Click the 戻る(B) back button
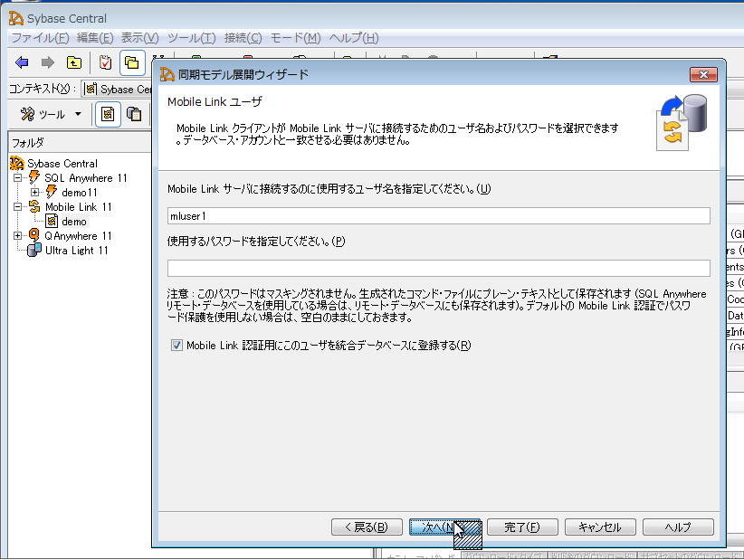The image size is (744, 560). pyautogui.click(x=367, y=527)
